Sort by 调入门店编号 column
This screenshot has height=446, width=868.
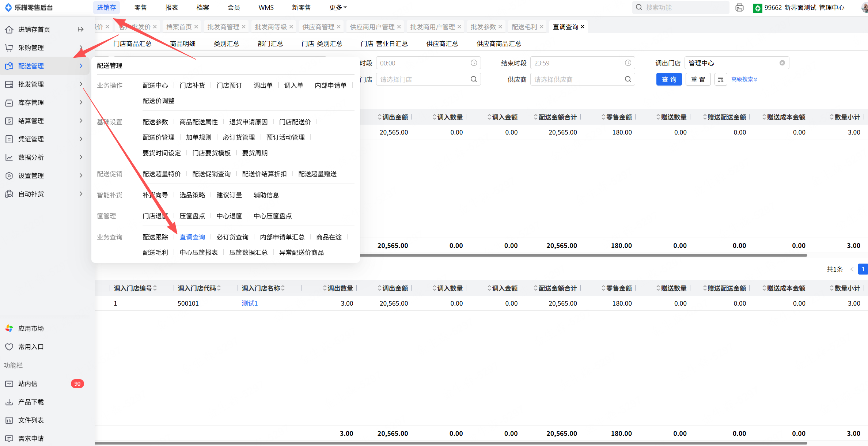[135, 288]
